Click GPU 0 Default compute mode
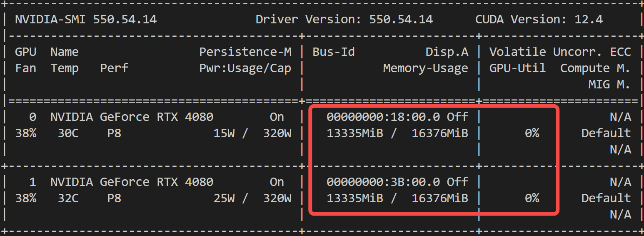This screenshot has height=236, width=644. 606,133
